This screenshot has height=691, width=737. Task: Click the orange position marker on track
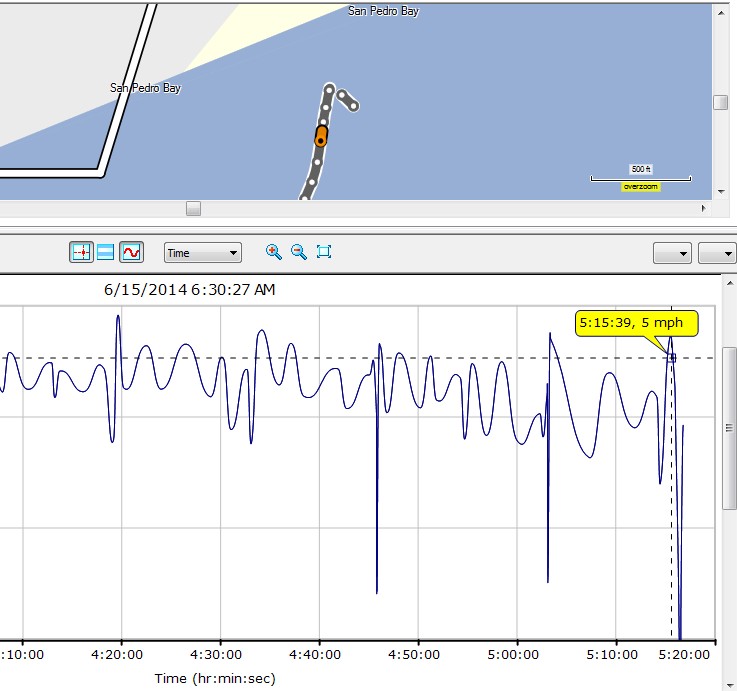coord(321,136)
